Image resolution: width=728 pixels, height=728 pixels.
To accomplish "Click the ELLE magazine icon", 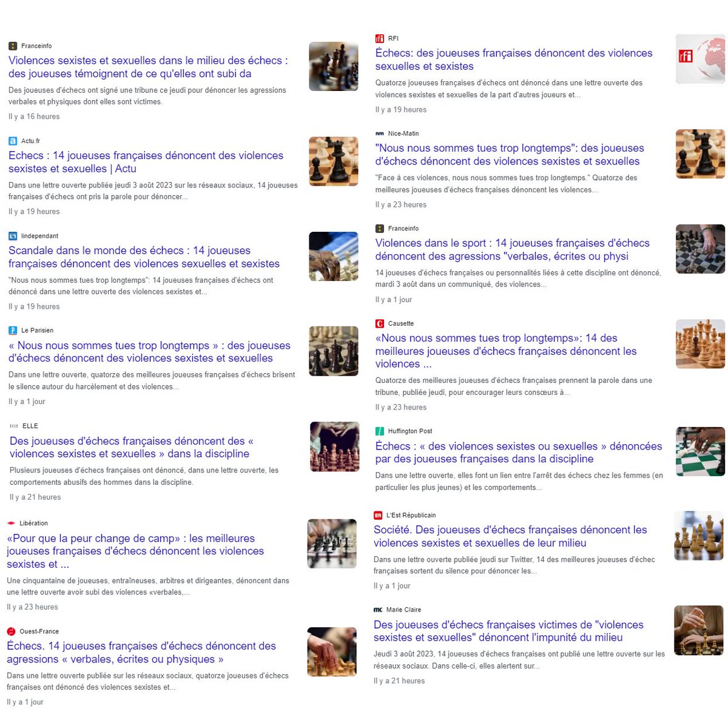I will (13, 426).
